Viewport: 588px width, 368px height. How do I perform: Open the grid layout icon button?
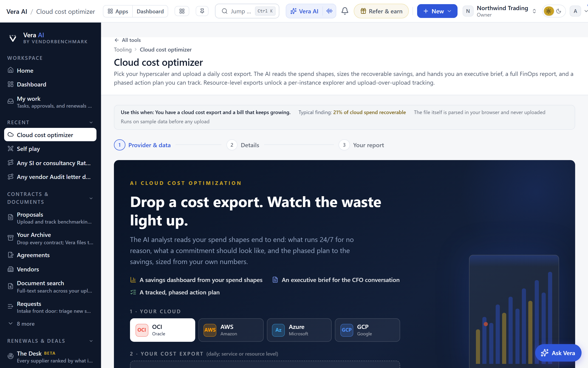182,11
